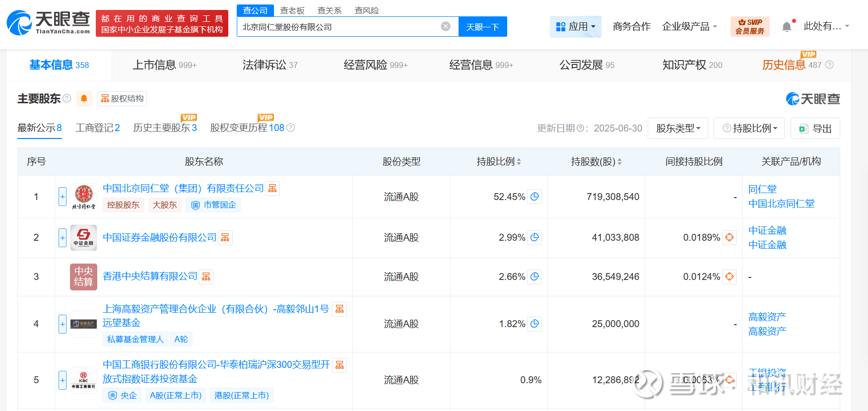
Task: Open the notification bell in header
Action: pyautogui.click(x=787, y=27)
